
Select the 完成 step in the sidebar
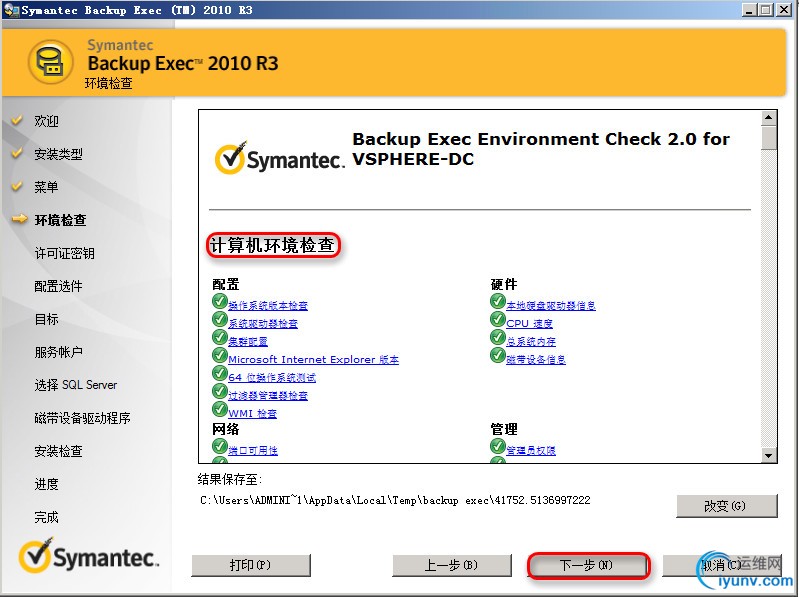tap(46, 517)
